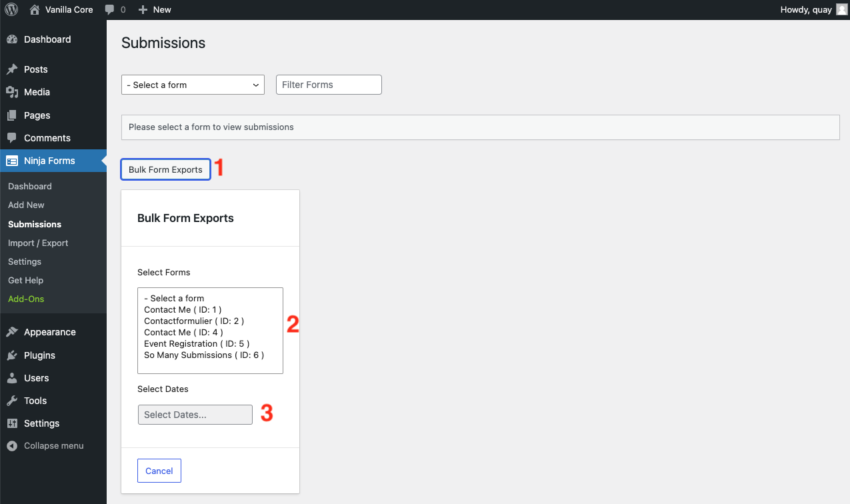This screenshot has width=850, height=504.
Task: Click the Filter Forms input field
Action: tap(329, 85)
